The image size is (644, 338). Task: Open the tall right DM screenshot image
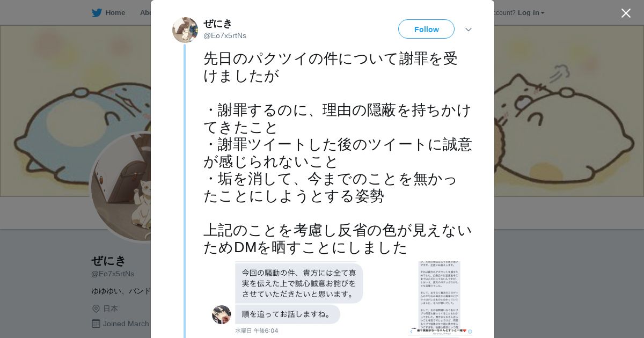440,299
